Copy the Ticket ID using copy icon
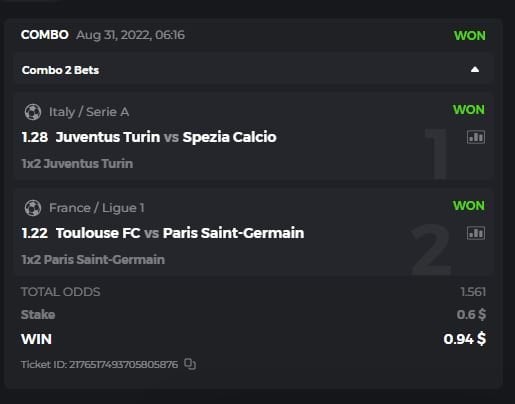Image resolution: width=515 pixels, height=404 pixels. [190, 364]
